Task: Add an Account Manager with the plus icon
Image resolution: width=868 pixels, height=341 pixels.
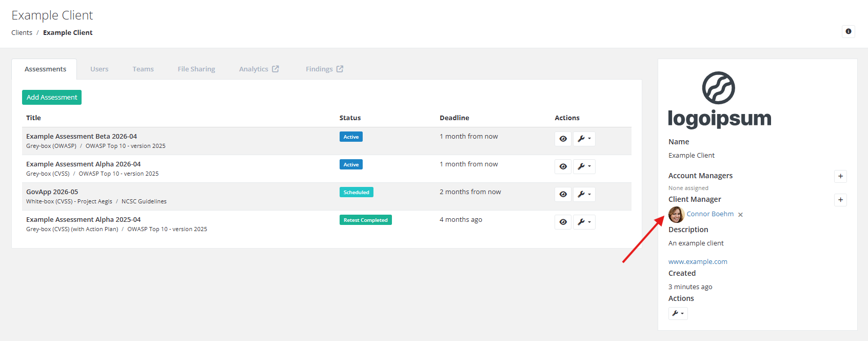Action: (840, 176)
